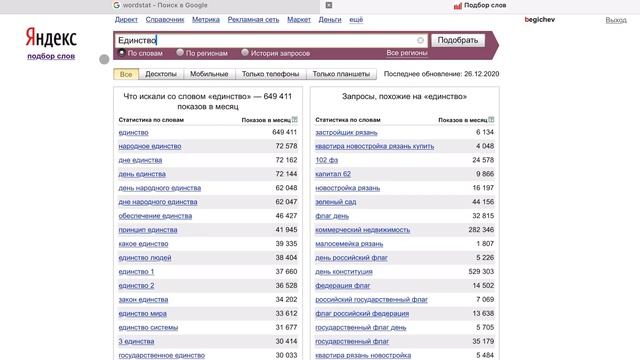Open the капитал 62 similar query
The height and width of the screenshot is (360, 640).
point(333,174)
